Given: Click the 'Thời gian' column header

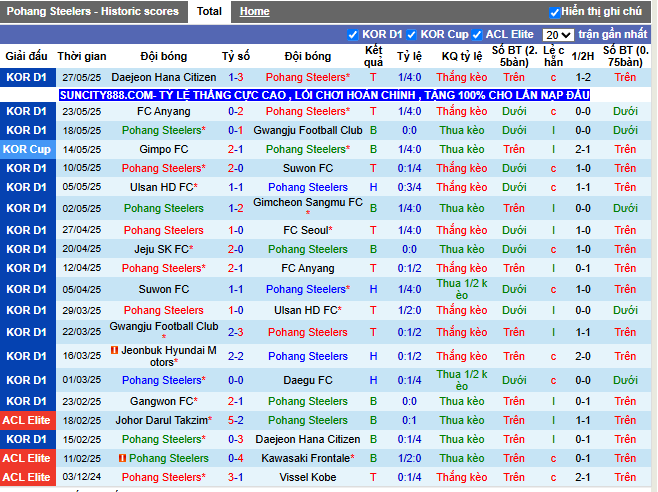Looking at the screenshot, I should pos(82,56).
